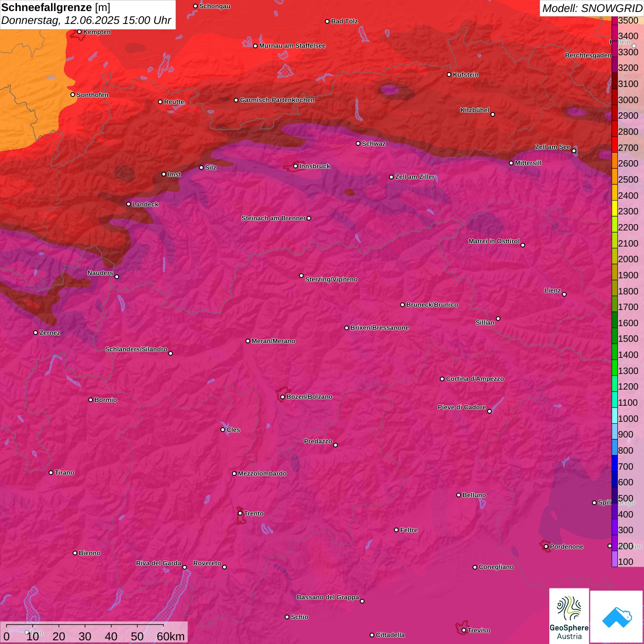The image size is (644, 644).
Task: Click the Bormio location dot
Action: tap(91, 400)
